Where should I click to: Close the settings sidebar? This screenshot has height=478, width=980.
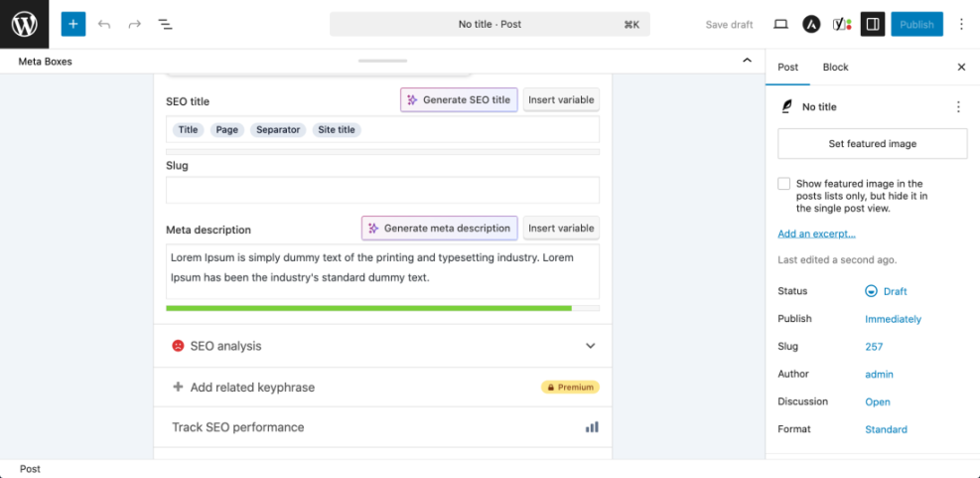click(961, 67)
